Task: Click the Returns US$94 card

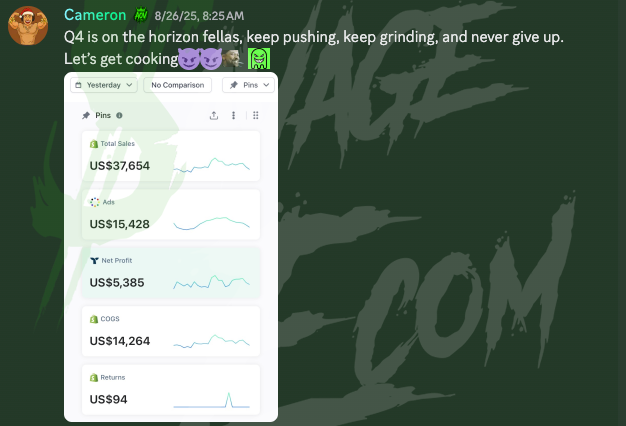Action: [171, 388]
